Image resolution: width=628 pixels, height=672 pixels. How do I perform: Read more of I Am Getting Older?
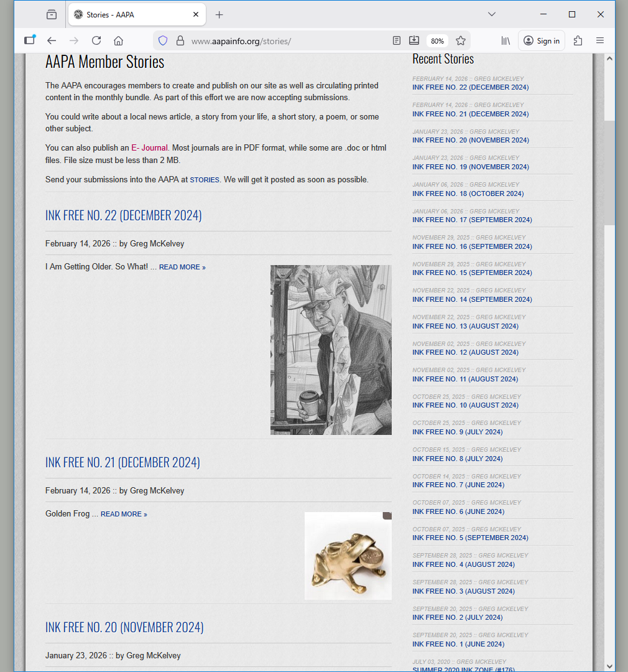click(182, 268)
